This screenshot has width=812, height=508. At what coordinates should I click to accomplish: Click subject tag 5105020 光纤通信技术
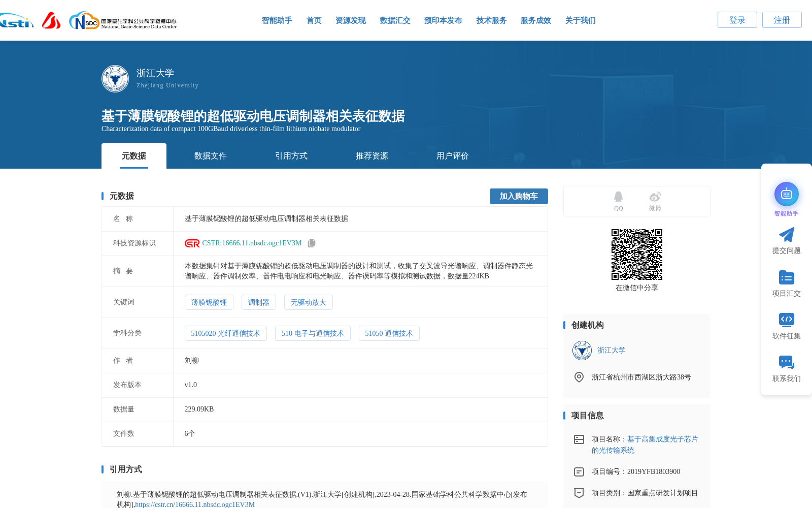tap(226, 333)
